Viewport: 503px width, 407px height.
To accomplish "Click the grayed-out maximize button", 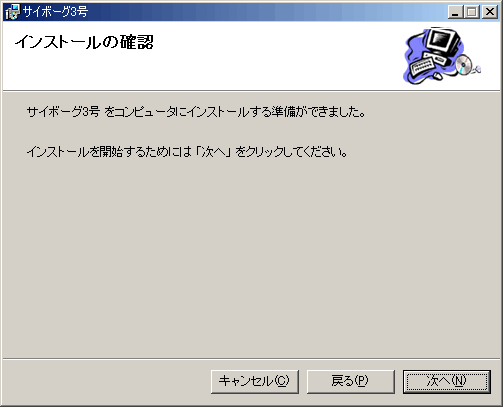I will 472,12.
